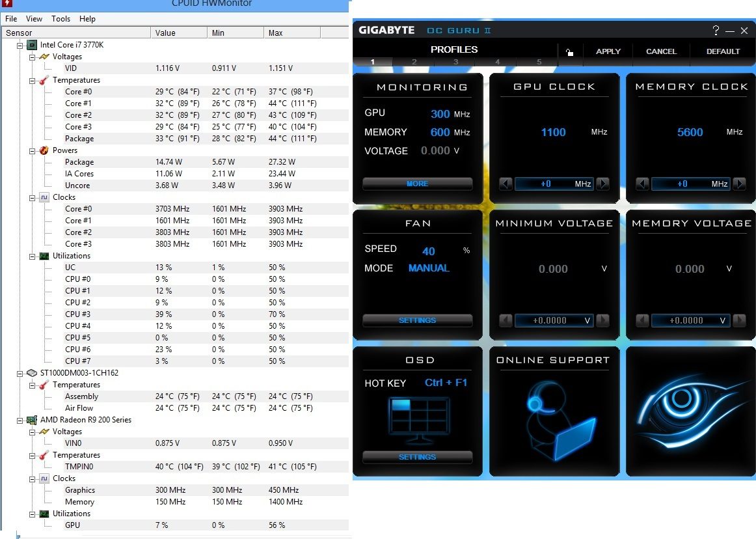Click the CPU Utilizations graph icon
This screenshot has width=756, height=539.
click(44, 256)
